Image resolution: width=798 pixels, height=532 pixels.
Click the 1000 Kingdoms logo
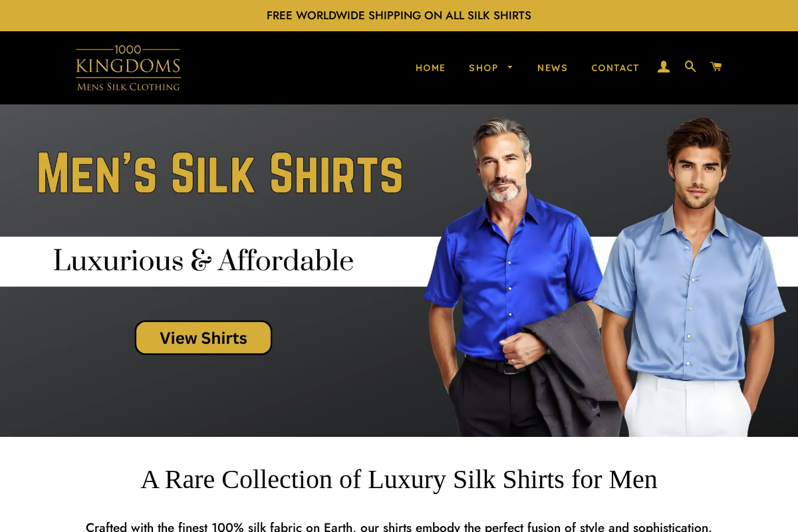click(128, 68)
